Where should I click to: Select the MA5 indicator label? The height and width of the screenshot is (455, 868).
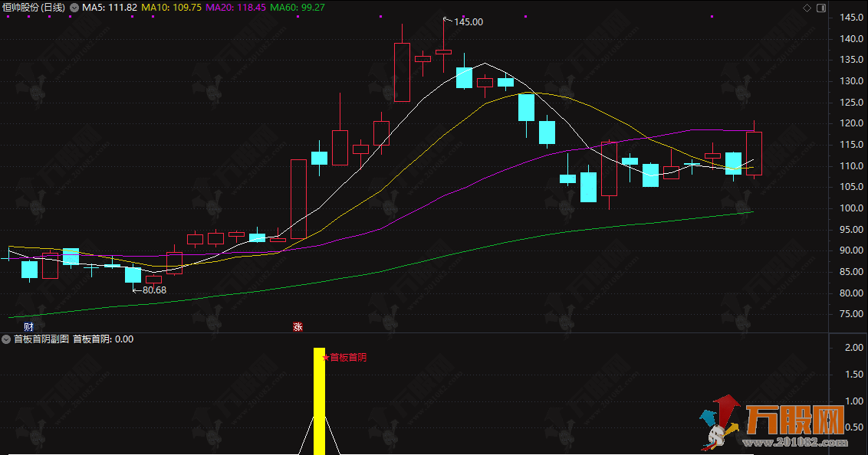[x=110, y=8]
